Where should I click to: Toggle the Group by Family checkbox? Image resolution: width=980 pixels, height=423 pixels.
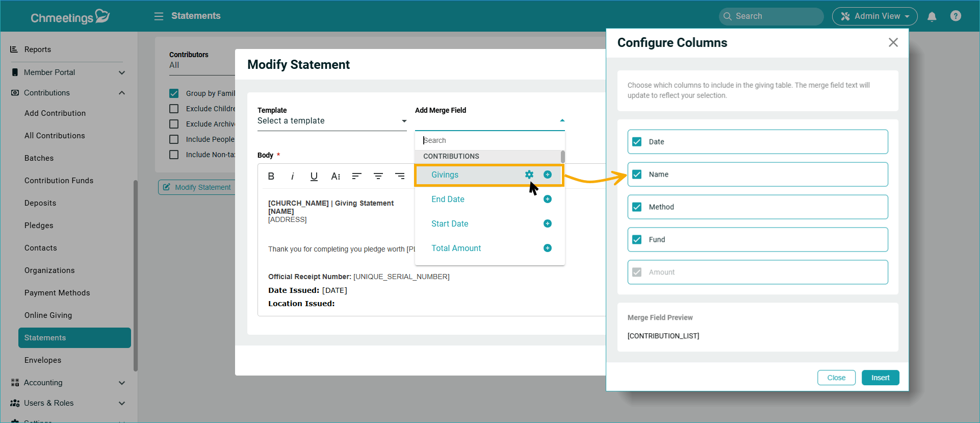[174, 93]
